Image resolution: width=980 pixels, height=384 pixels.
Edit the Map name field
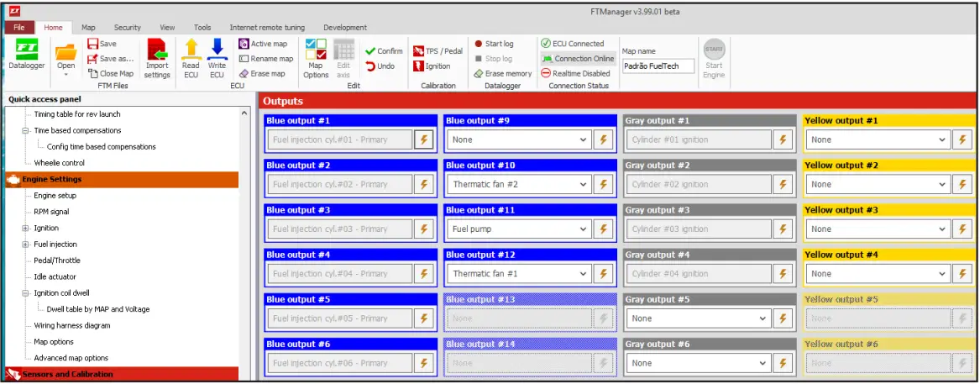pos(658,66)
